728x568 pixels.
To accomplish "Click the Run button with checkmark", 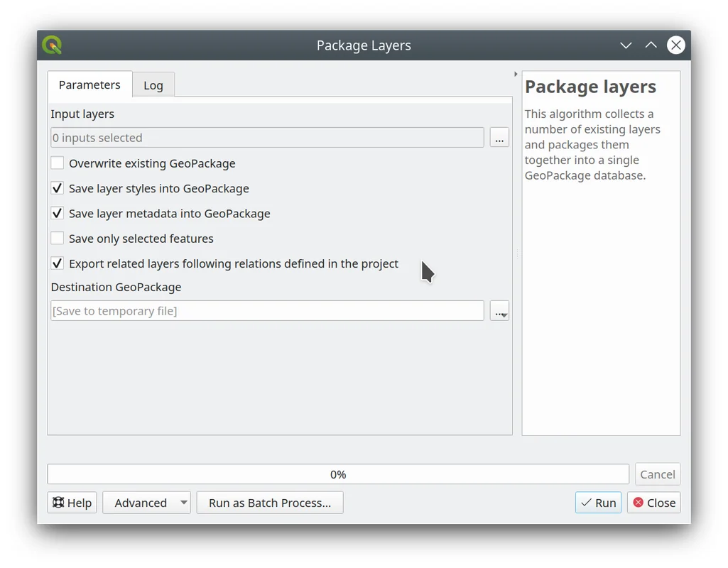I will tap(598, 503).
